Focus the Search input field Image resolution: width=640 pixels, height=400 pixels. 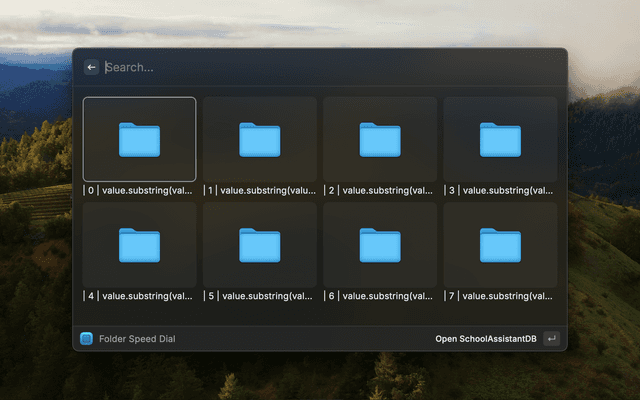pos(300,67)
